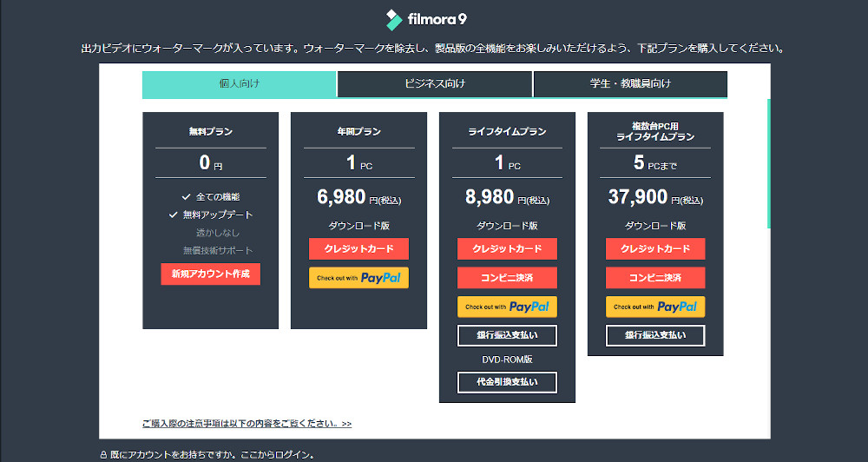Viewport: 868px width, 462px height.
Task: Click the 6,980 円 price text
Action: (x=358, y=197)
